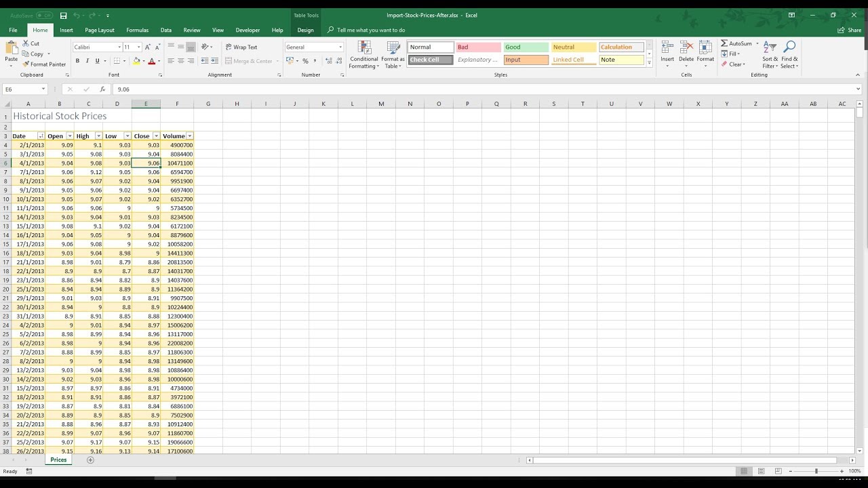The height and width of the screenshot is (488, 868).
Task: Increase font size with large A
Action: coord(149,47)
